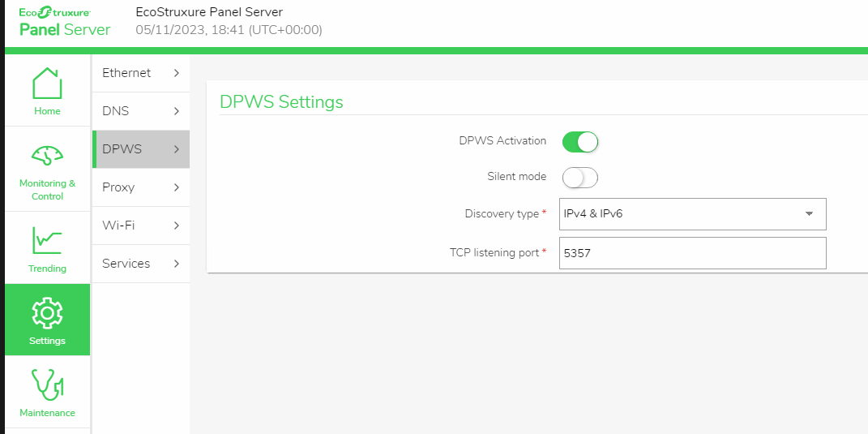Expand the DNS chevron arrow
The image size is (868, 434).
(x=177, y=111)
